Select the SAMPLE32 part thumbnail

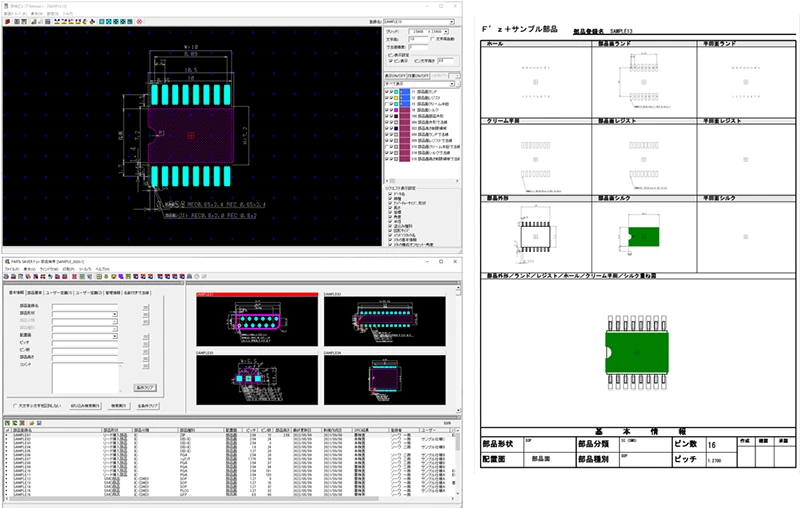click(385, 320)
